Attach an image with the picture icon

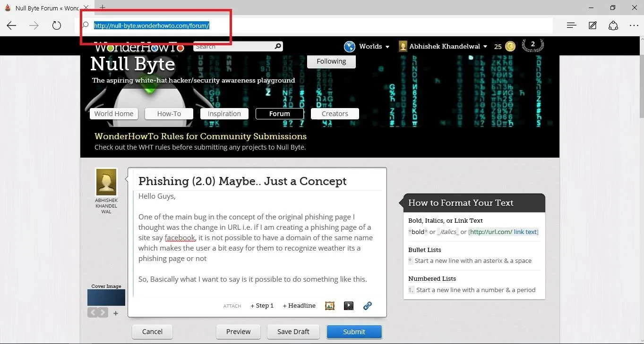click(x=330, y=306)
